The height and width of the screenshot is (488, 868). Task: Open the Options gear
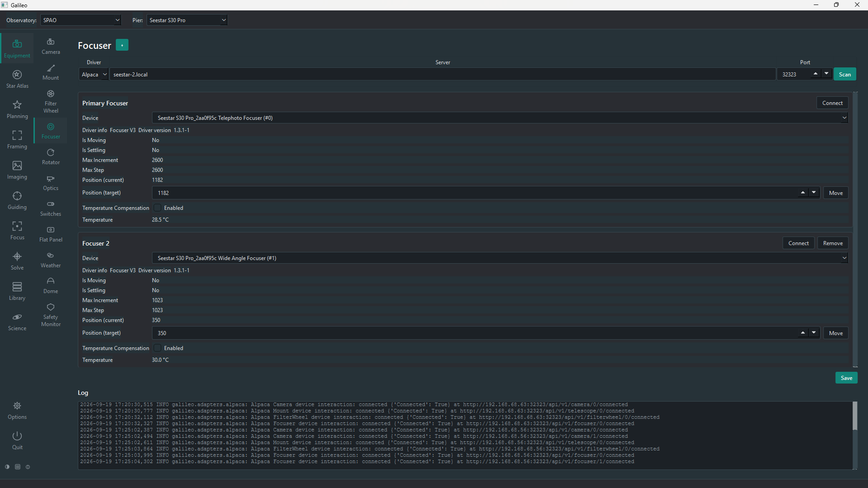coord(17,410)
